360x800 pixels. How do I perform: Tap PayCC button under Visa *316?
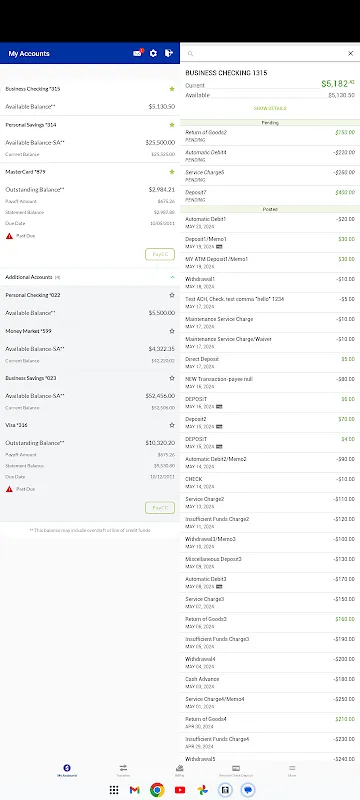point(160,508)
